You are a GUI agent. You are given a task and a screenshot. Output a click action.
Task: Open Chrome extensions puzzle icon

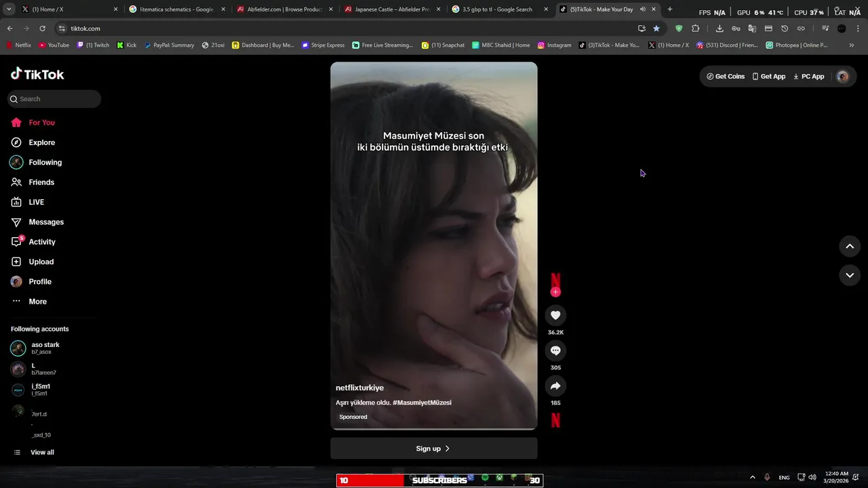point(695,28)
